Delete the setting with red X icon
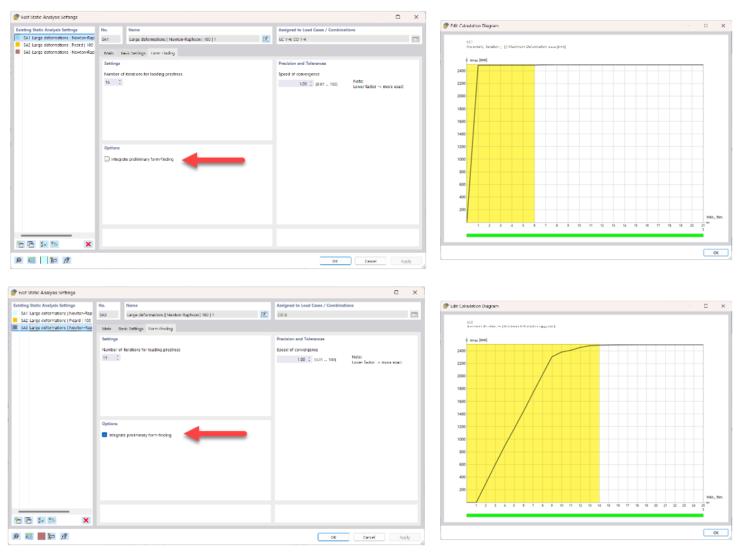The image size is (747, 560). [x=88, y=244]
